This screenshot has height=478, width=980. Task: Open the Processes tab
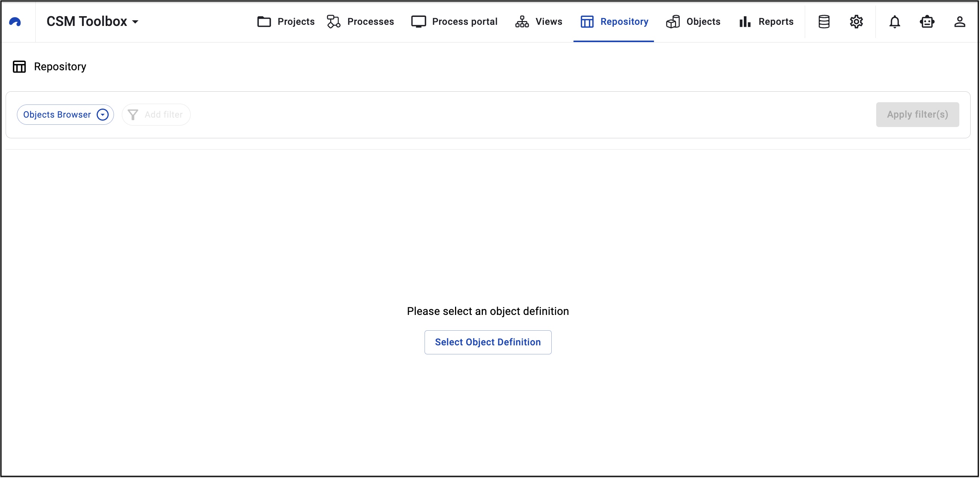click(x=360, y=22)
